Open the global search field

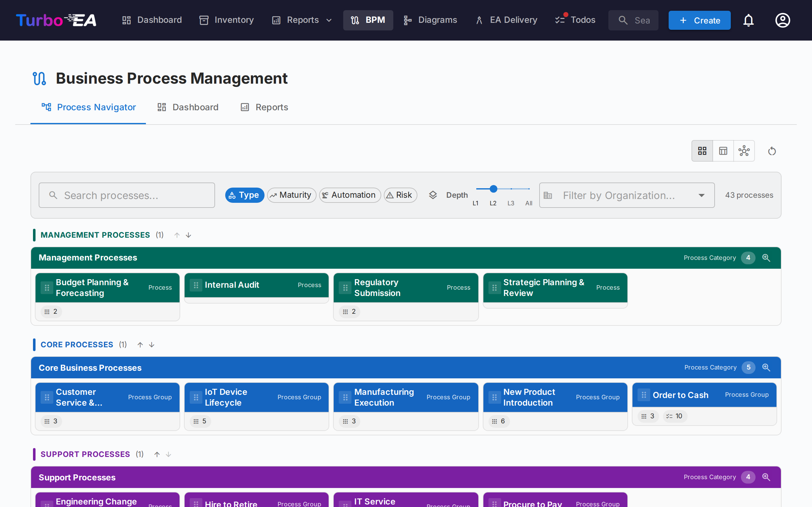pyautogui.click(x=633, y=20)
